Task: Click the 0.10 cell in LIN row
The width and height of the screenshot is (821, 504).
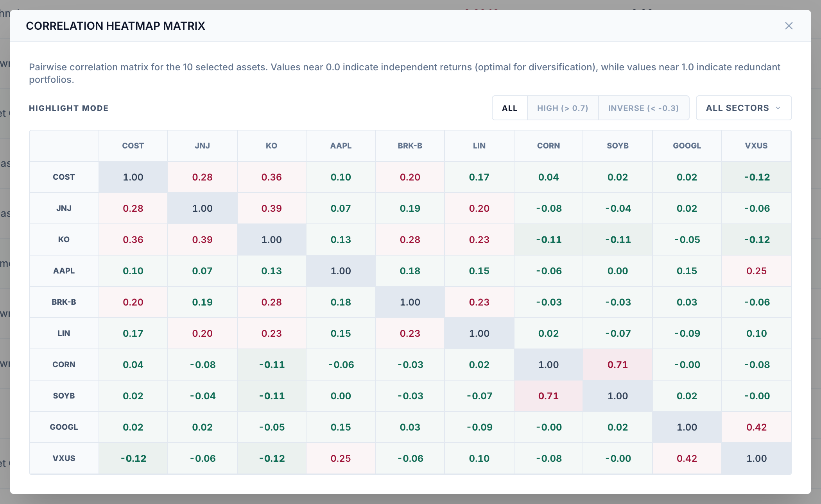Action: 756,333
